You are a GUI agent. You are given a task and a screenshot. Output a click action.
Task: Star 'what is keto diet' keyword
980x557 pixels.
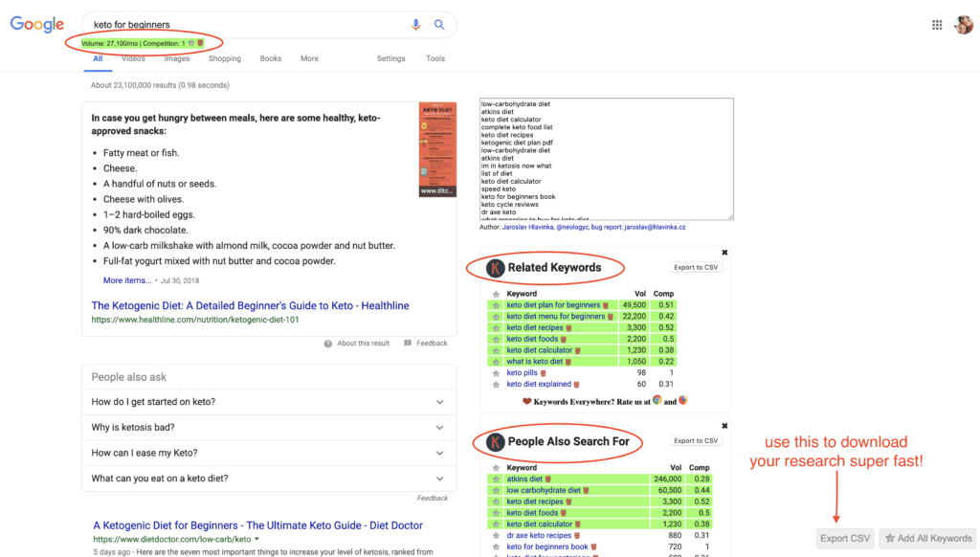(497, 362)
